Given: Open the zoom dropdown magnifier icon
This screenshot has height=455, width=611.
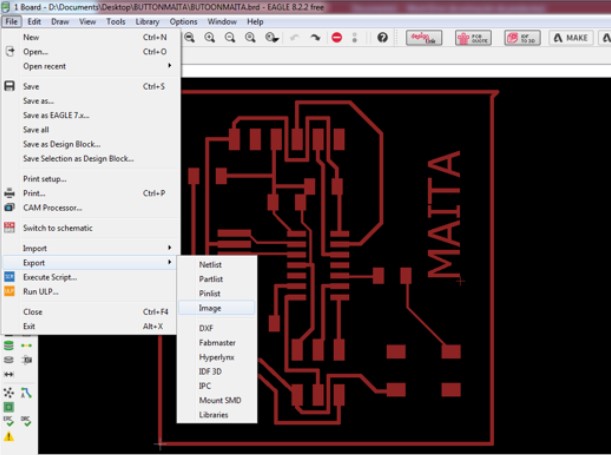Looking at the screenshot, I should (272, 37).
